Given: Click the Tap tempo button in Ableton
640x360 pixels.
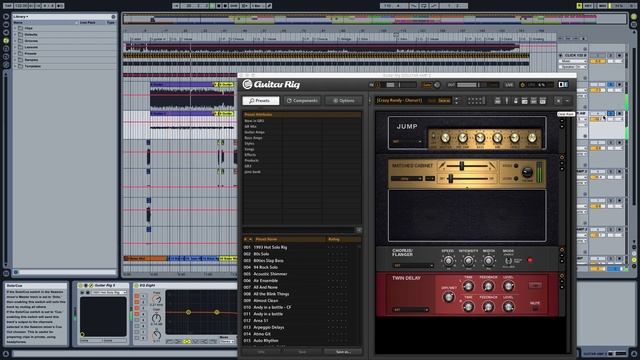Looking at the screenshot, I should click(7, 6).
